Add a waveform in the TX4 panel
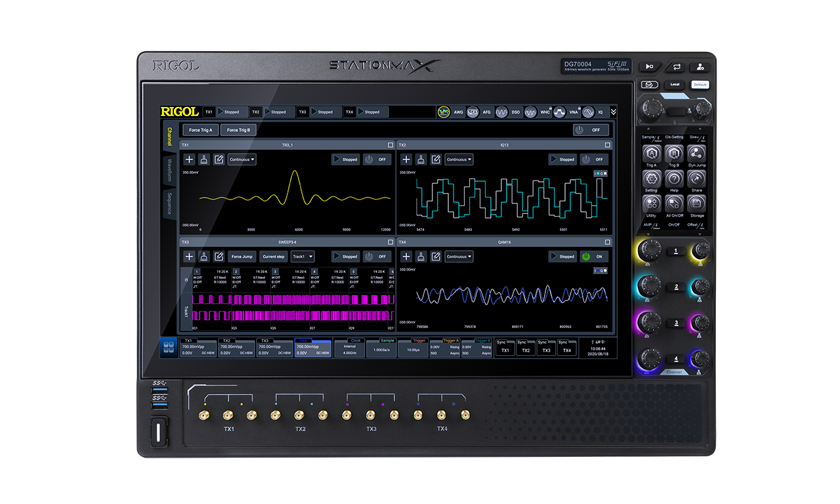This screenshot has height=504, width=840. tap(406, 257)
